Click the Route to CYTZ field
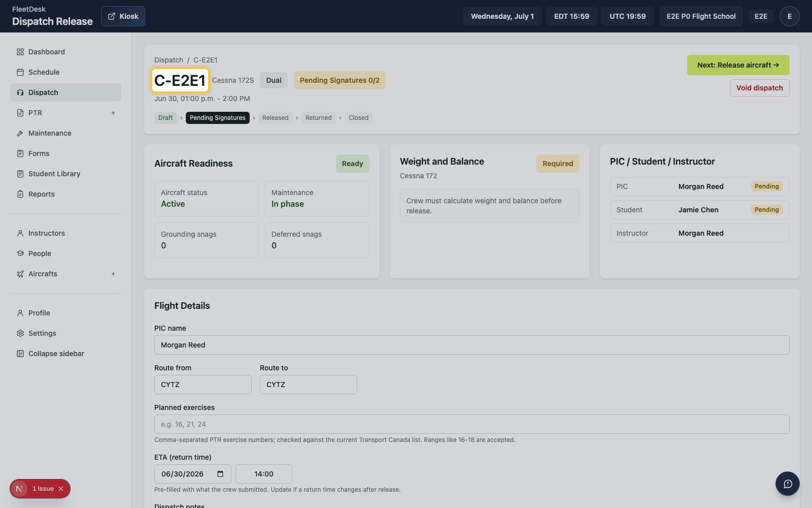The image size is (812, 508). click(308, 385)
